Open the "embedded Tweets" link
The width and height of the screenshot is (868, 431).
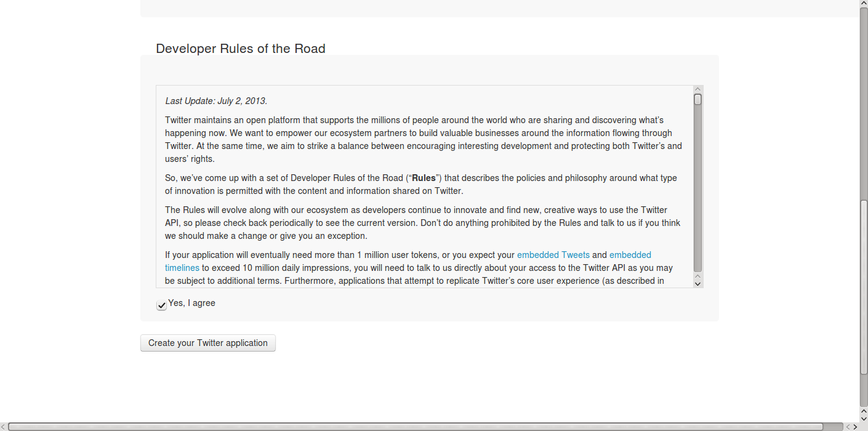[553, 255]
